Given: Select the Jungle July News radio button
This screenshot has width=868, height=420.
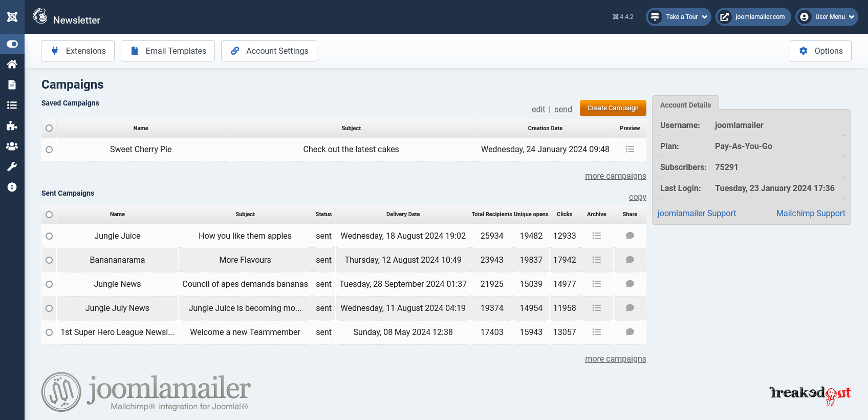Looking at the screenshot, I should point(49,308).
